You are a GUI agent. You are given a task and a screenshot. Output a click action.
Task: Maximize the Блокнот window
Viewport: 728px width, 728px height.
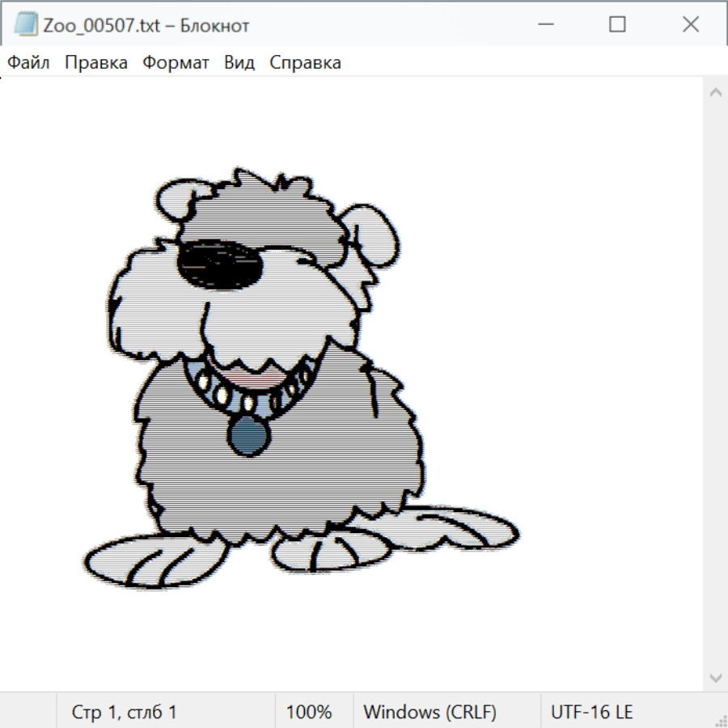617,25
